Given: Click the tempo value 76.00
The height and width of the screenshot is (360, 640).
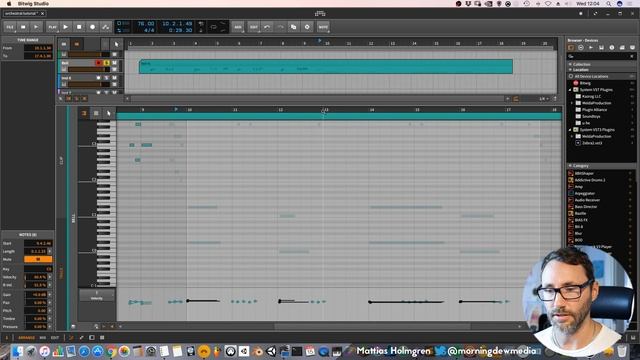Looking at the screenshot, I should [x=146, y=24].
